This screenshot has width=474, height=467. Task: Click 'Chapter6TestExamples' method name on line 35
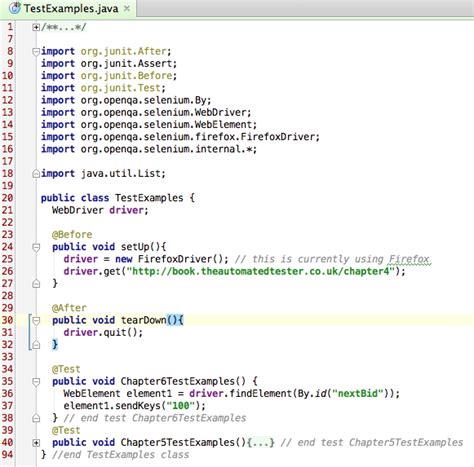(x=177, y=381)
